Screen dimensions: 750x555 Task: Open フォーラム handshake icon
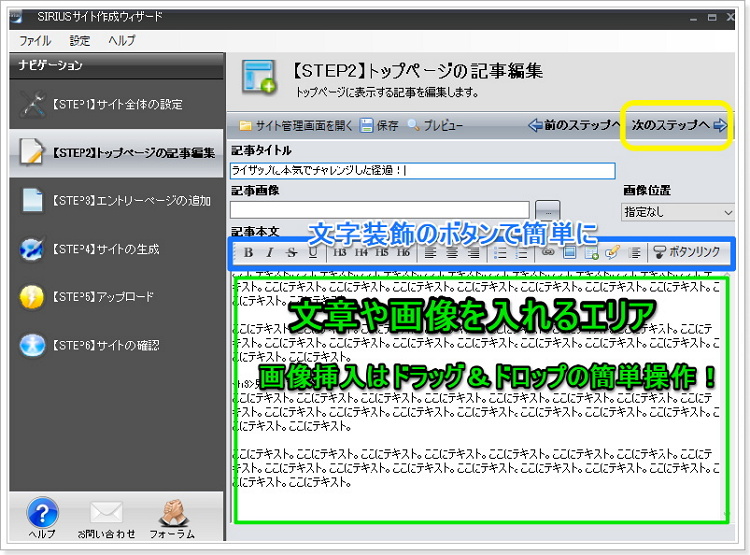pyautogui.click(x=172, y=519)
